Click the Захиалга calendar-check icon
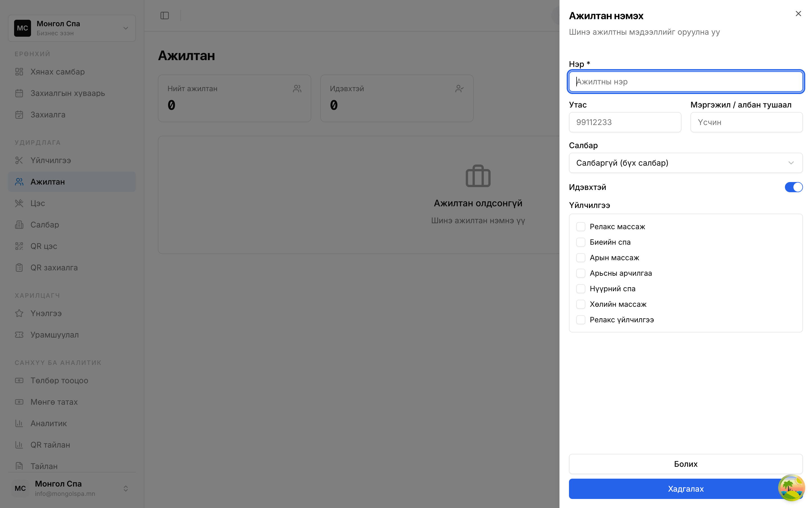This screenshot has height=508, width=812. click(19, 115)
